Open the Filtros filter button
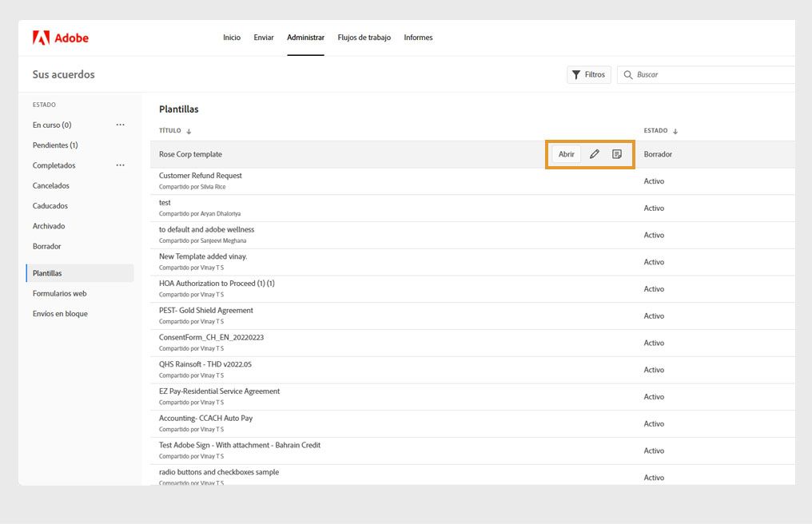Image resolution: width=812 pixels, height=524 pixels. 589,74
